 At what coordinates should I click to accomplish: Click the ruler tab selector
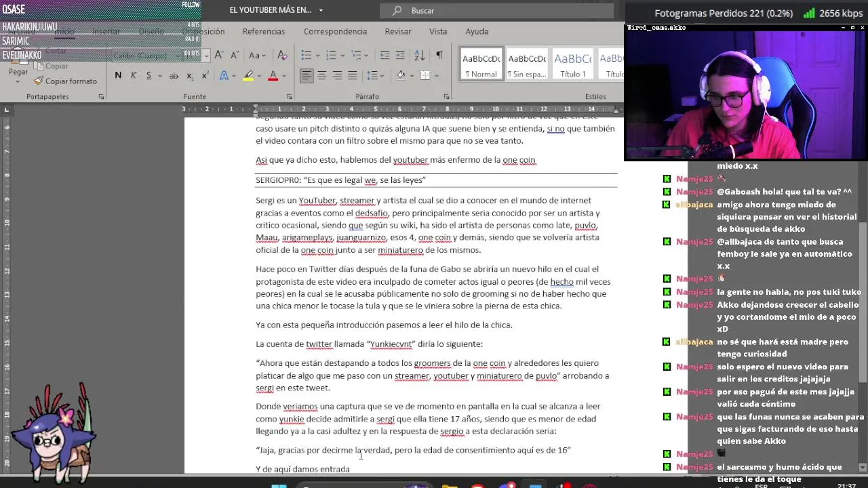[7, 109]
